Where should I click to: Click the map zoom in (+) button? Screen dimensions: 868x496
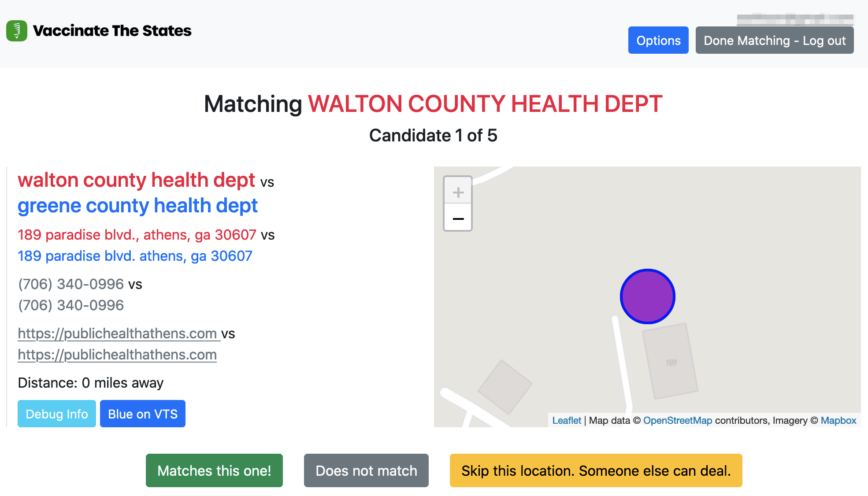pyautogui.click(x=458, y=191)
